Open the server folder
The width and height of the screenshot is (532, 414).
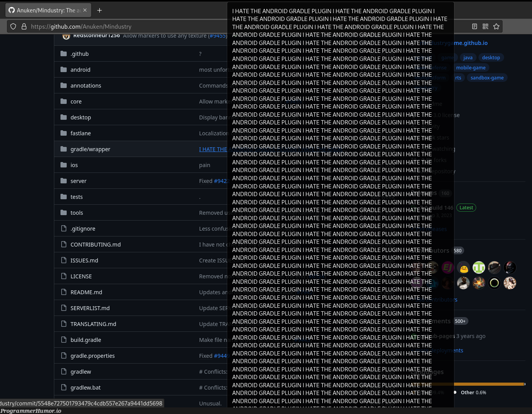pyautogui.click(x=78, y=181)
